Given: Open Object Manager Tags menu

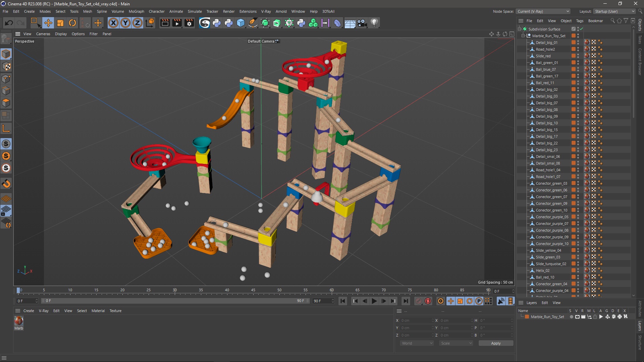Looking at the screenshot, I should [580, 21].
